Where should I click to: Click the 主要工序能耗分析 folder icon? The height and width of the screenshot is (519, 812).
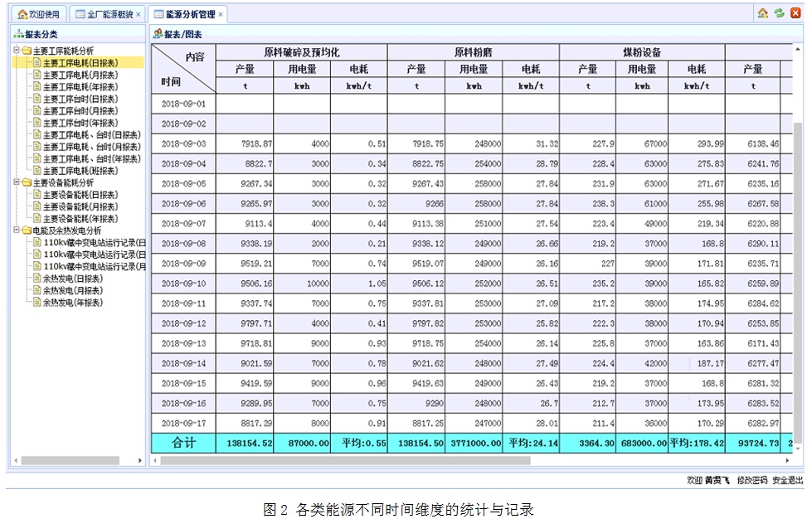(x=27, y=51)
